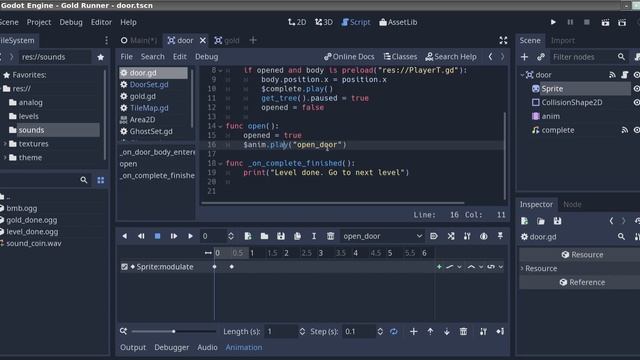The width and height of the screenshot is (640, 360).
Task: Create new animation icon
Action: click(248, 236)
